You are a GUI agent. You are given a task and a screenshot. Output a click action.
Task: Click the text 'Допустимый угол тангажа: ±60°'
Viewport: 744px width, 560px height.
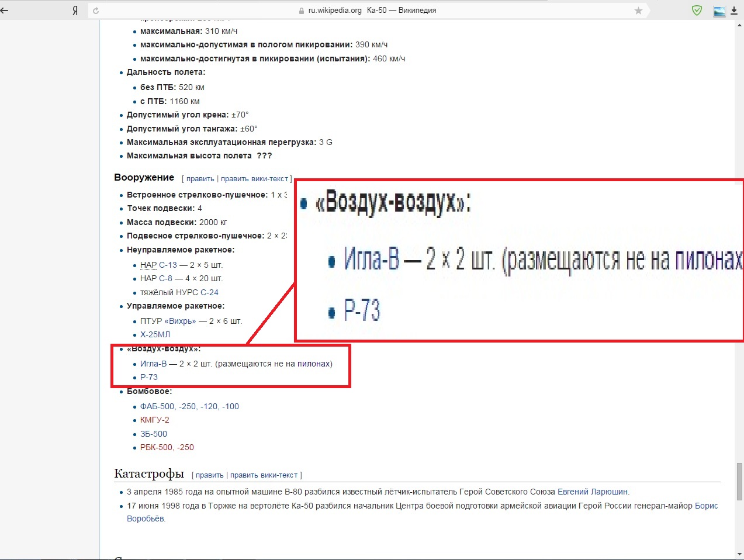coord(192,129)
